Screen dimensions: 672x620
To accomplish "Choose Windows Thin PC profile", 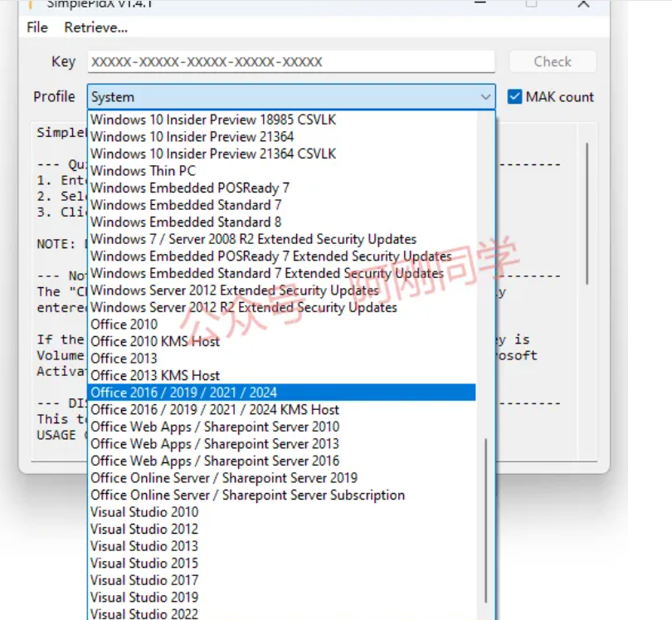I will [282, 171].
